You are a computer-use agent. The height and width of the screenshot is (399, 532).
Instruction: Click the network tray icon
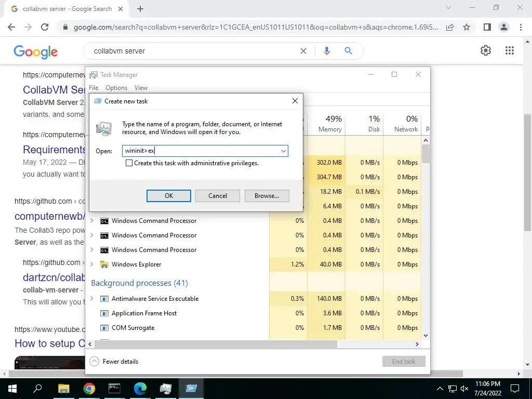tap(453, 389)
